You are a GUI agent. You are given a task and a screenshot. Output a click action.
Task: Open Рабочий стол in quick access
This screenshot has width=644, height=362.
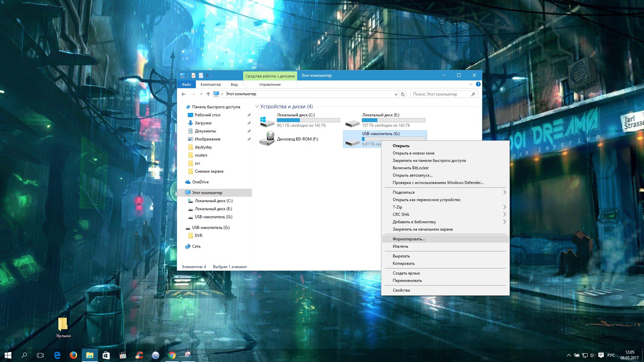point(207,115)
